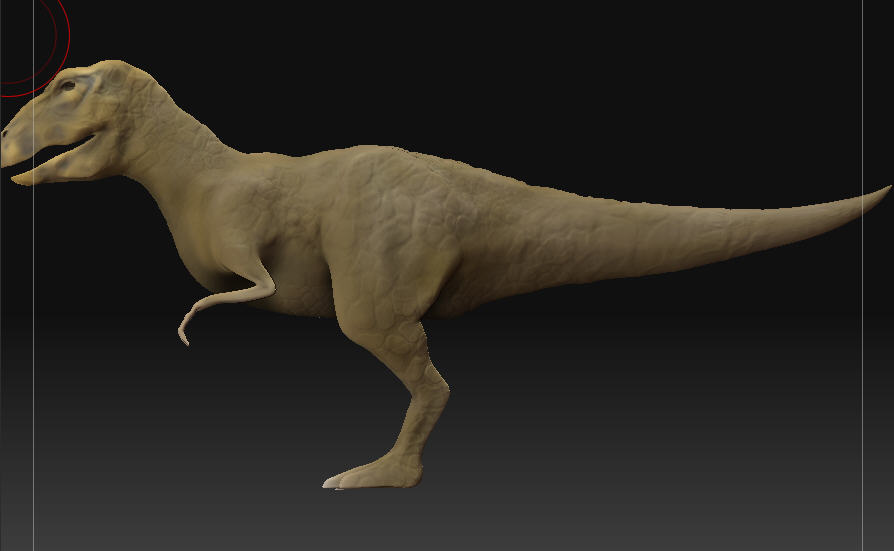Viewport: 894px width, 551px height.
Task: Click the dinosaur's lower jaw
Action: pos(63,166)
